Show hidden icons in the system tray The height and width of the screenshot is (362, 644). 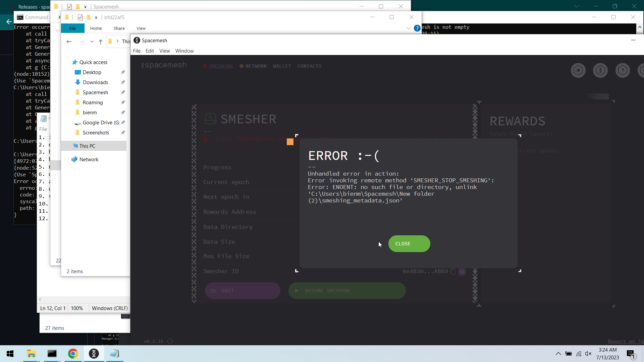click(558, 354)
